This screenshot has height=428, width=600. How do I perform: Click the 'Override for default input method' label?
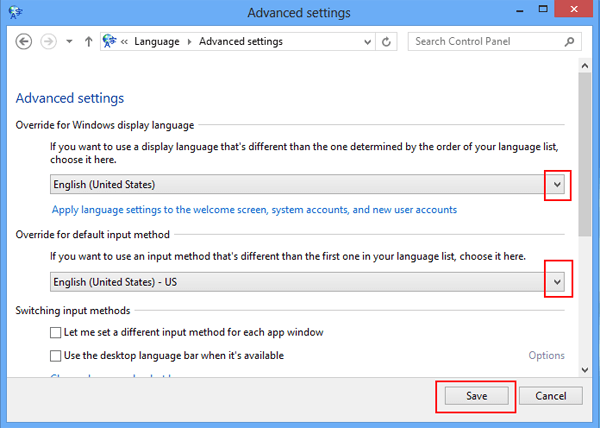[x=93, y=234]
